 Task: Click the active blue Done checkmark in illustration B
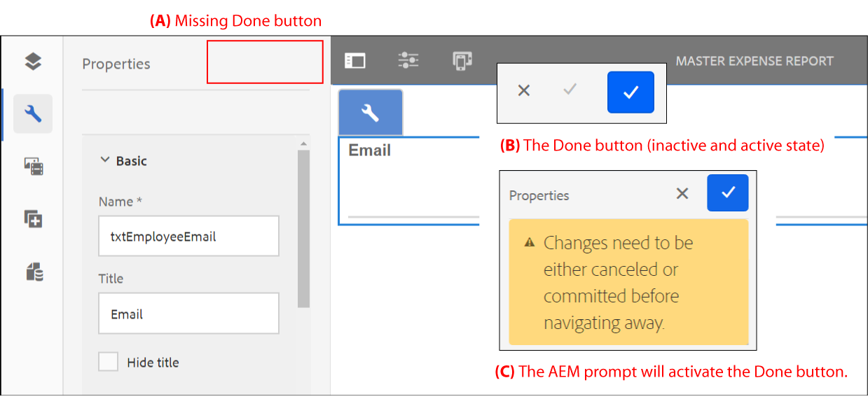point(631,92)
